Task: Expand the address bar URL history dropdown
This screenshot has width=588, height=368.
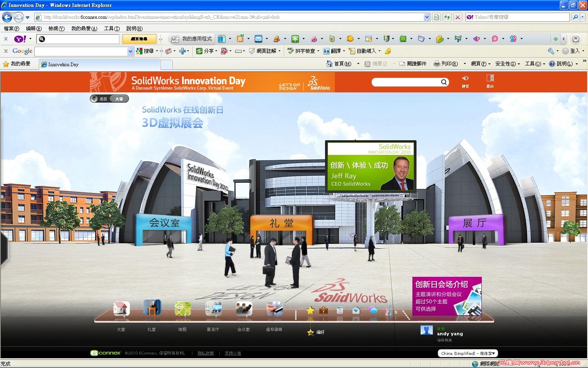Action: [x=427, y=17]
